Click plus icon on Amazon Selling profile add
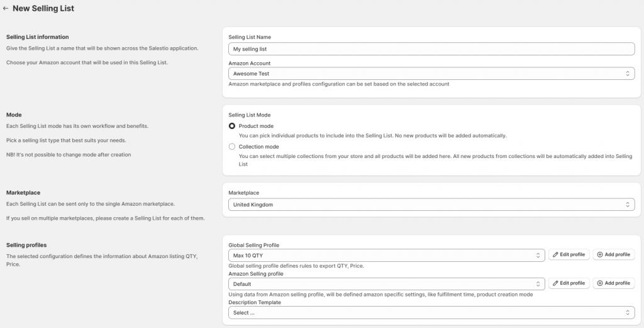 (599, 283)
